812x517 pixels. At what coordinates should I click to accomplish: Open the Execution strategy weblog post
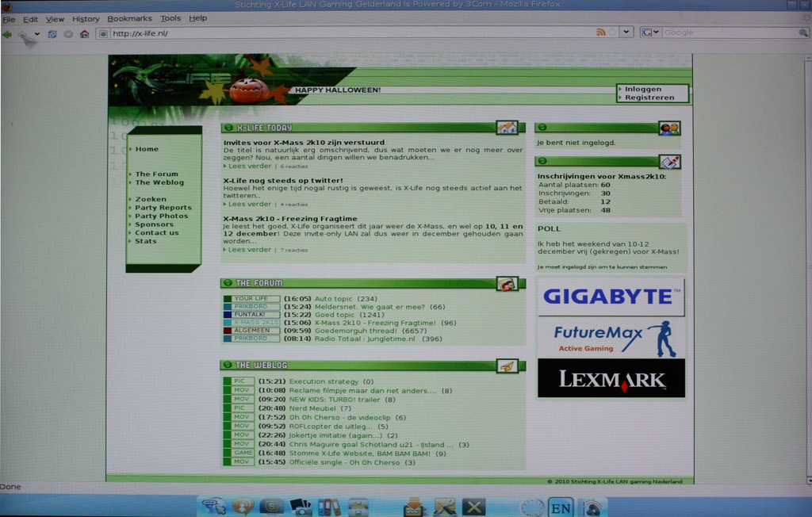click(324, 381)
